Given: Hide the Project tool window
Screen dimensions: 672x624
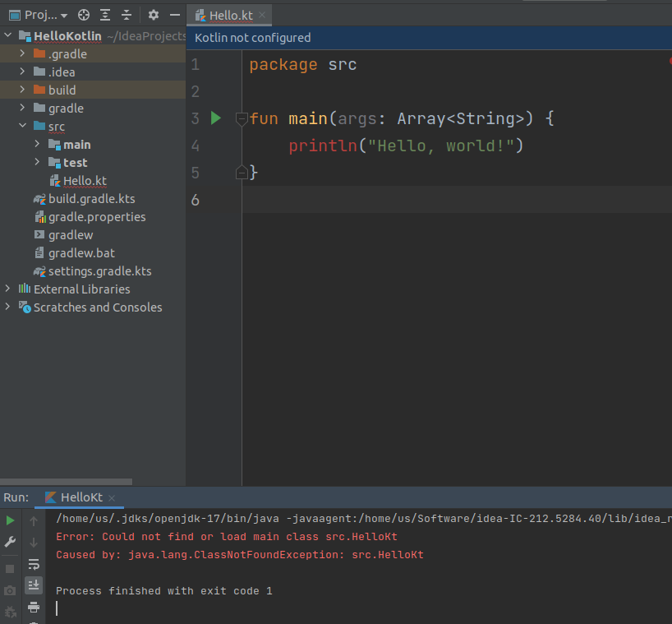Looking at the screenshot, I should (175, 16).
